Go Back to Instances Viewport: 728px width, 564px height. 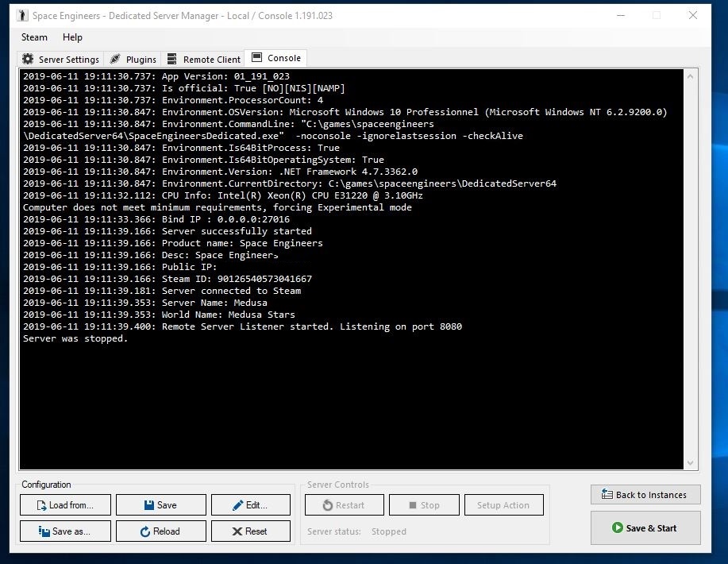tap(645, 495)
